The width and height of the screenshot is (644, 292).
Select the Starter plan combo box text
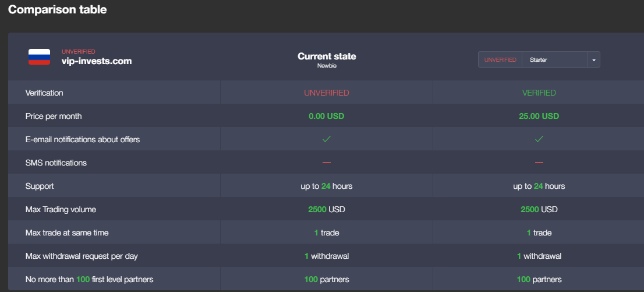point(555,60)
